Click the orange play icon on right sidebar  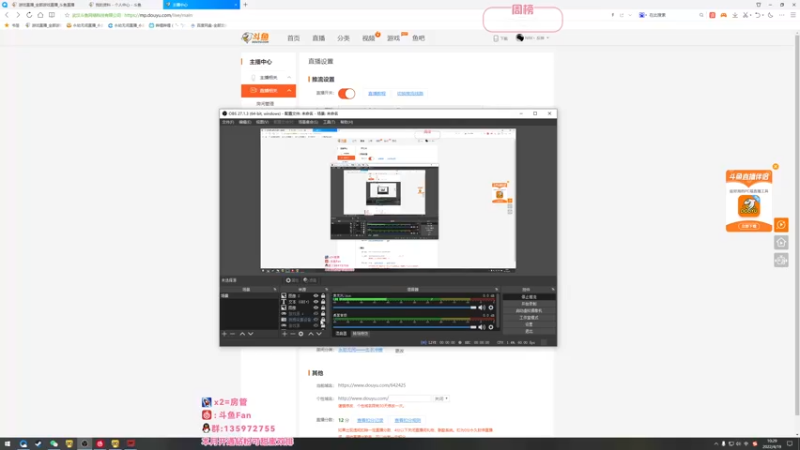pos(781,225)
